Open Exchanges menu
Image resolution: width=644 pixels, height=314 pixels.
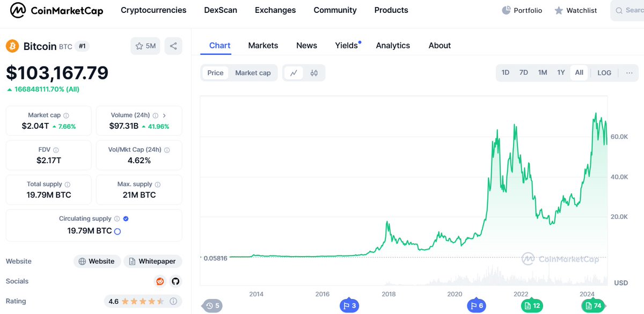[275, 10]
